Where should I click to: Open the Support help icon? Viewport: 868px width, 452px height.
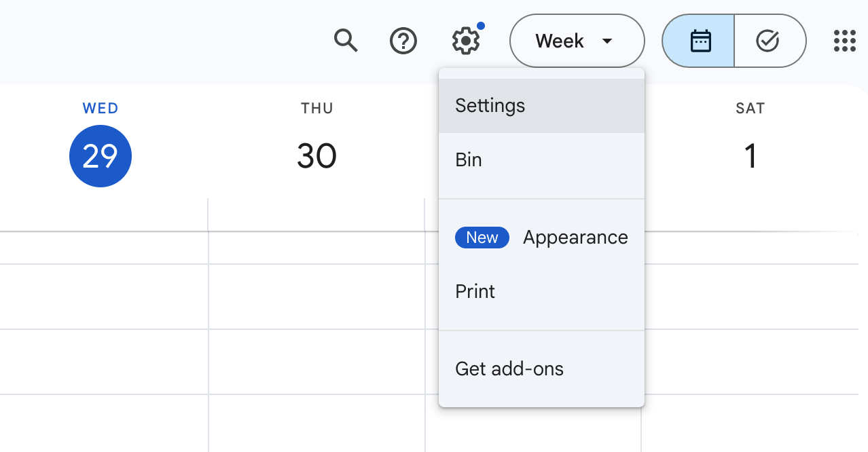coord(403,41)
